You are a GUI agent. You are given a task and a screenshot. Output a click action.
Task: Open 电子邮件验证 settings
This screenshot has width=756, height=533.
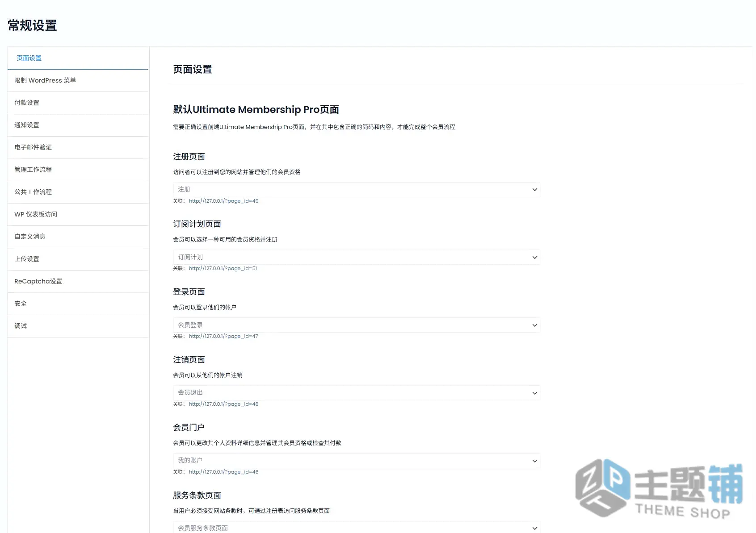(x=78, y=147)
